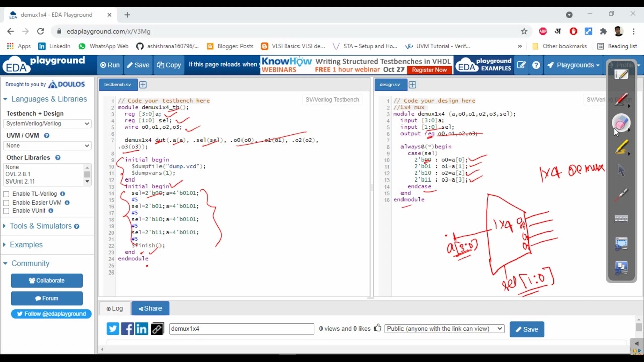Click Save in the top navbar

[138, 65]
